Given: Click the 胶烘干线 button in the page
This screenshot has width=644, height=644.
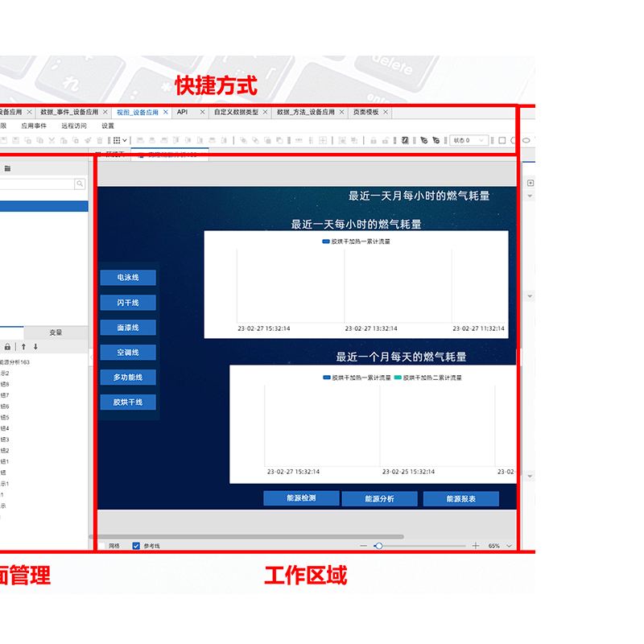Looking at the screenshot, I should pos(127,402).
